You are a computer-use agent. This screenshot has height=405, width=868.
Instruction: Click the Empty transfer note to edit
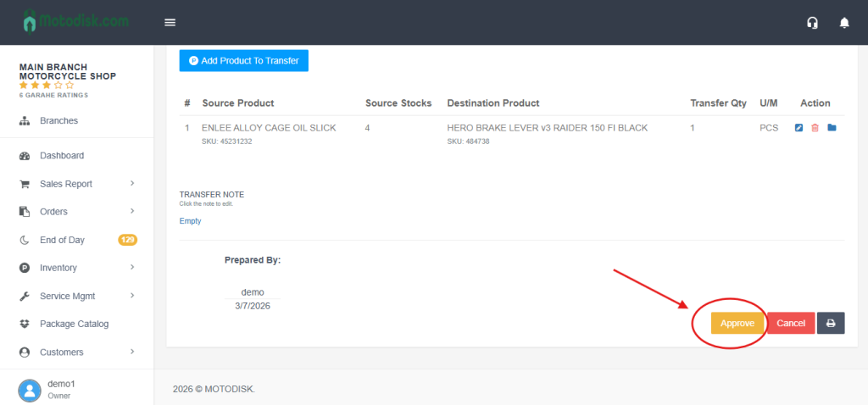click(190, 221)
